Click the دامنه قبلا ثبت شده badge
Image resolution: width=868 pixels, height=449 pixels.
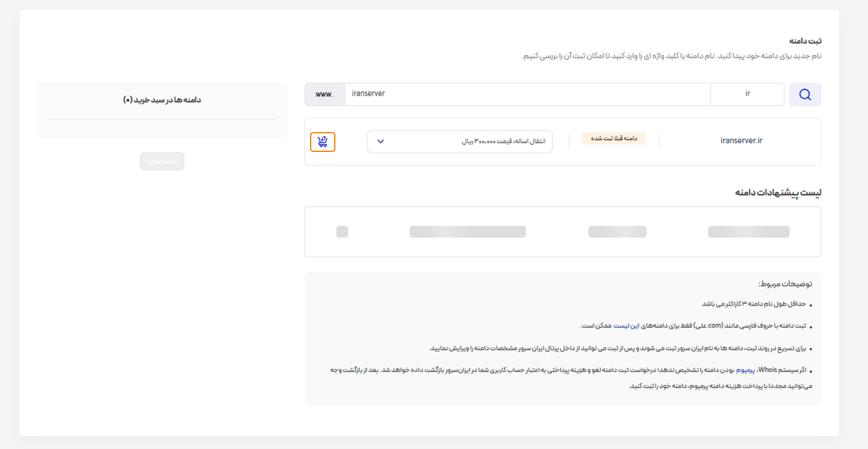[613, 139]
